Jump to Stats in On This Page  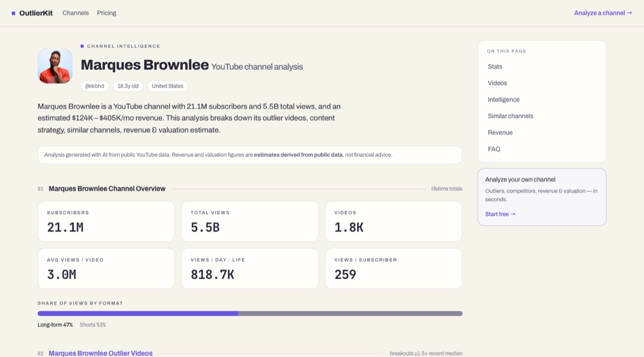(495, 66)
